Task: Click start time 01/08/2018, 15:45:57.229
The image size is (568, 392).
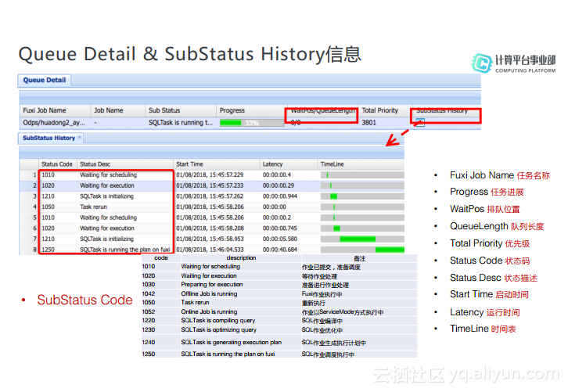Action: pyautogui.click(x=210, y=174)
